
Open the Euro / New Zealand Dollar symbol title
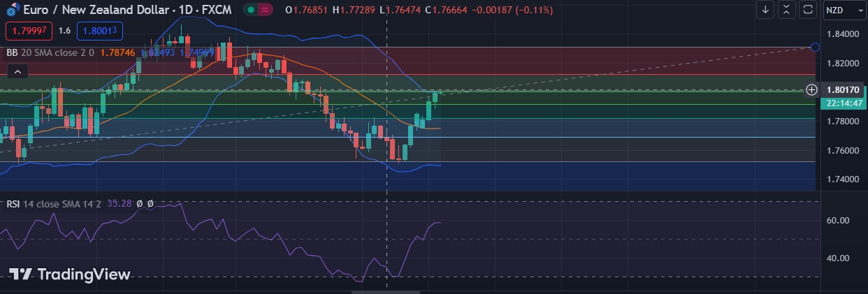126,10
